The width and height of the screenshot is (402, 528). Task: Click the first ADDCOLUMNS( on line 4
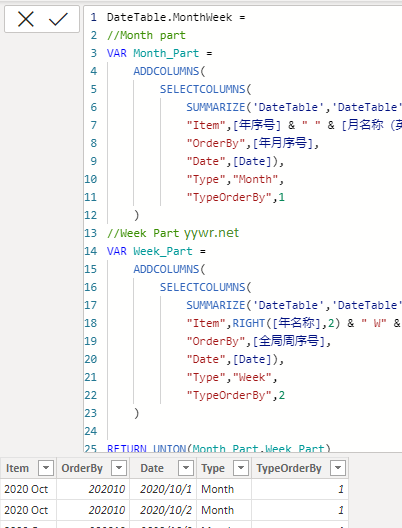click(x=169, y=71)
